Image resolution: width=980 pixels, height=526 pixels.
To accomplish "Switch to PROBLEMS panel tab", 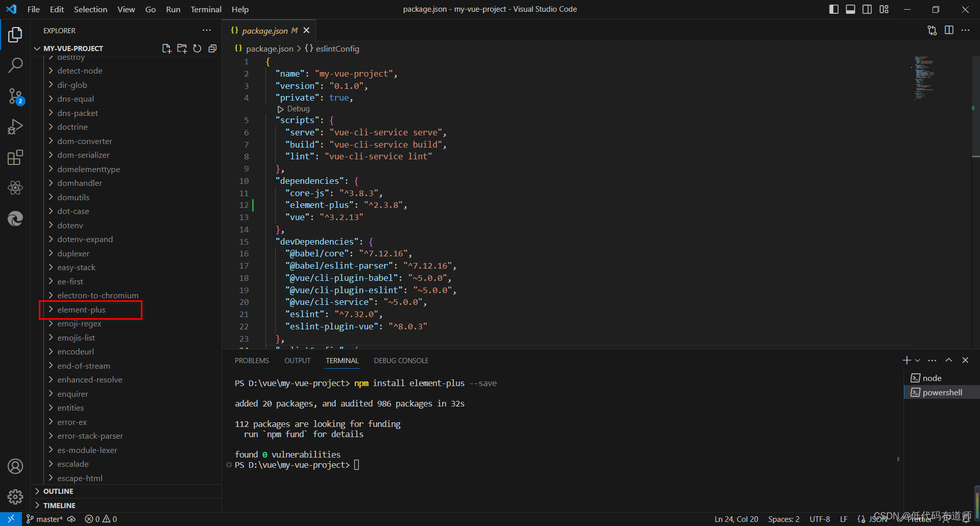I will pyautogui.click(x=252, y=361).
